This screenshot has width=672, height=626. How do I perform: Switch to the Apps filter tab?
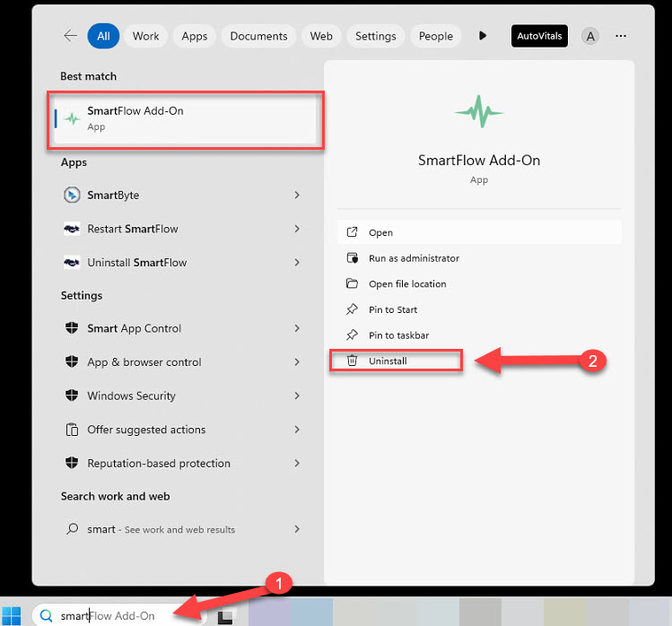click(194, 36)
